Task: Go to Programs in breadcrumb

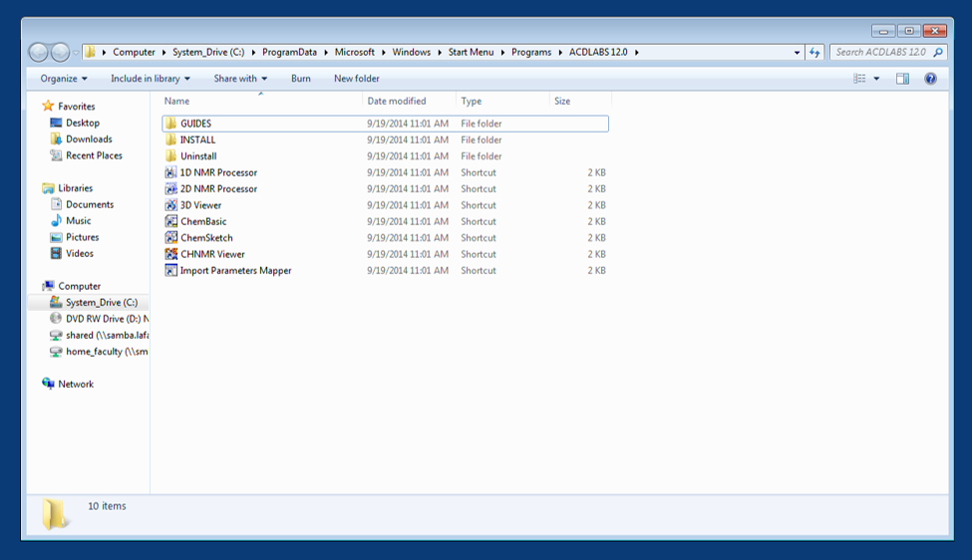Action: 531,52
